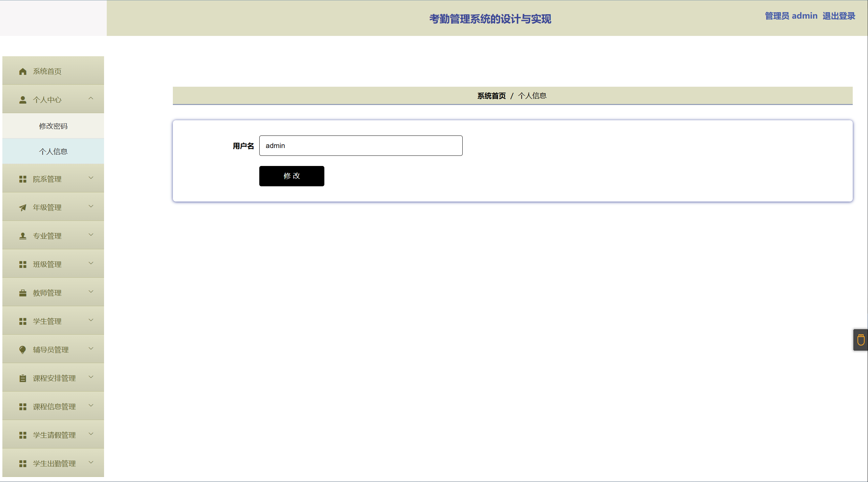Click the home icon beside 系统首页

pyautogui.click(x=23, y=71)
